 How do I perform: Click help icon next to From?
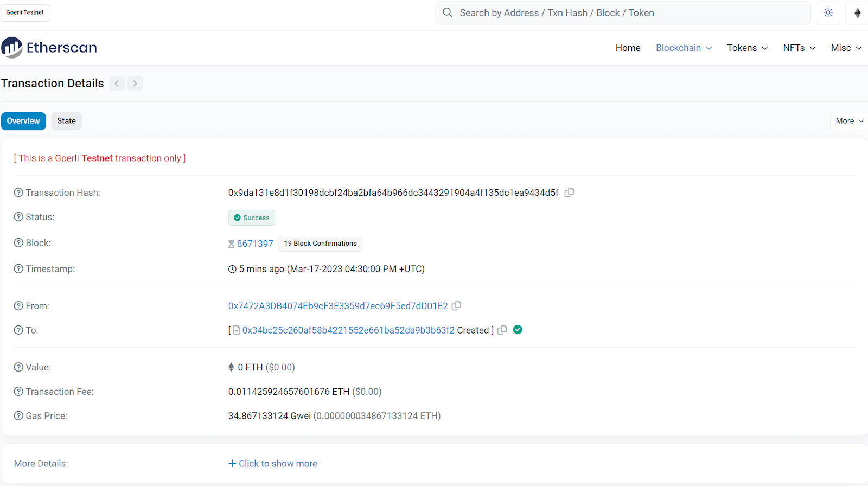(18, 306)
